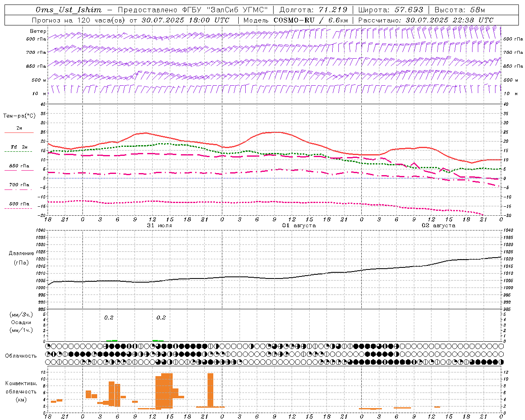Image resolution: width=525 pixels, height=420 pixels.
Task: Click the "31 июля" date label
Action: 160,226
